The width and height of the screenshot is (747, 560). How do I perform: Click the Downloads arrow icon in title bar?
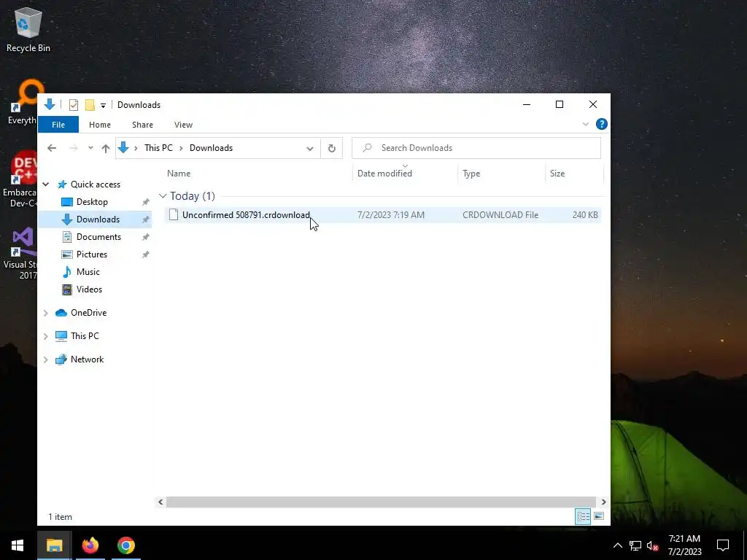(50, 104)
